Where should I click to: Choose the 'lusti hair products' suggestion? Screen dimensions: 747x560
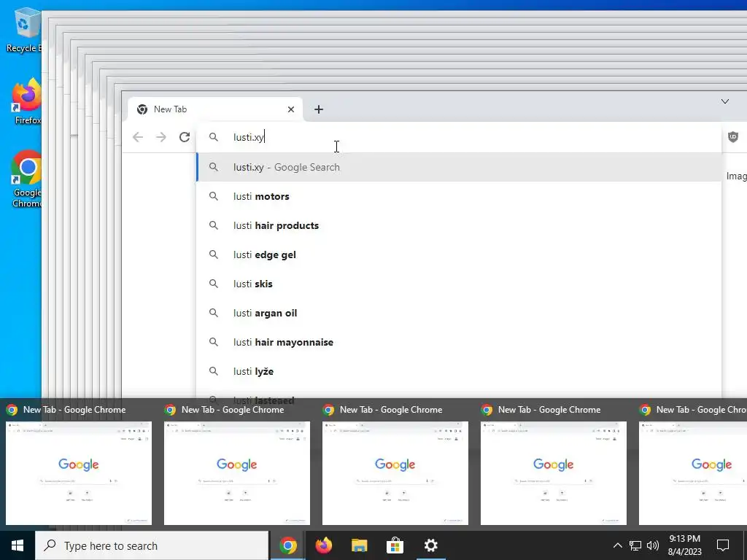pos(460,225)
